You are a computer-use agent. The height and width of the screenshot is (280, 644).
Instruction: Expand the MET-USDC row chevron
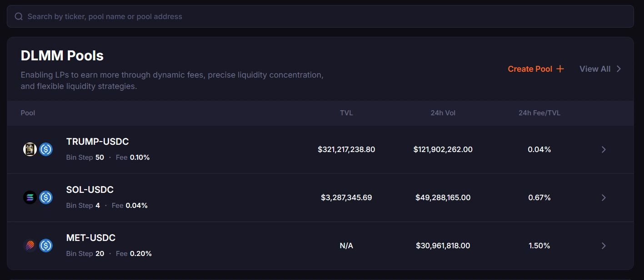point(604,246)
